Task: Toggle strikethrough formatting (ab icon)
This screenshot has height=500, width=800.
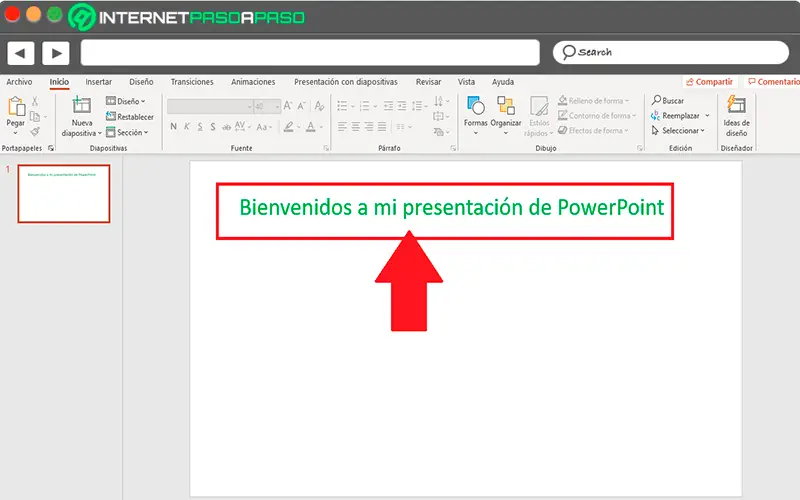Action: pyautogui.click(x=226, y=127)
